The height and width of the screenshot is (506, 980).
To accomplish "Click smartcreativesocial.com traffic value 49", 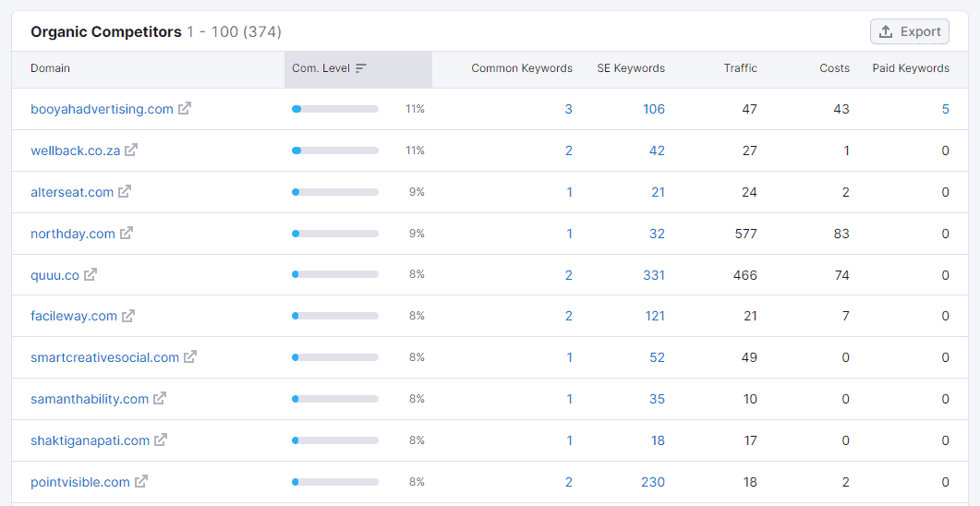I will point(749,357).
